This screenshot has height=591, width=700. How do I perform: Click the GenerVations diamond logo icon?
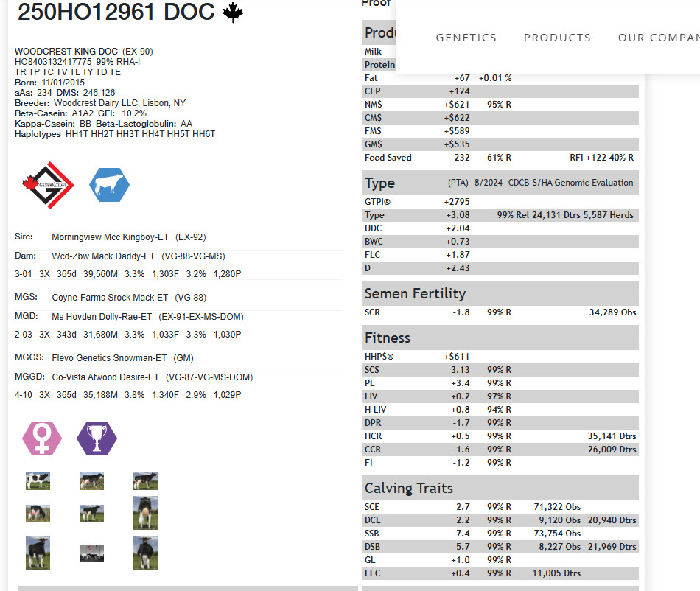[48, 185]
